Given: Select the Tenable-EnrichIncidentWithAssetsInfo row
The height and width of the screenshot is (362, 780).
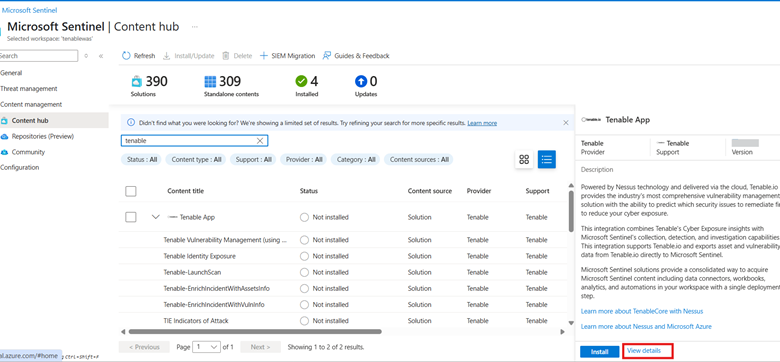Looking at the screenshot, I should [x=344, y=288].
